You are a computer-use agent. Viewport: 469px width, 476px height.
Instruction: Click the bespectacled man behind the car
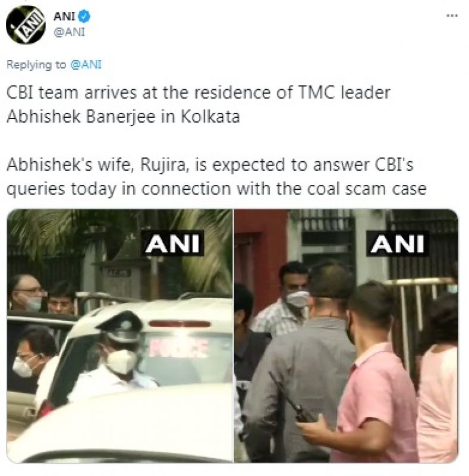tap(26, 293)
